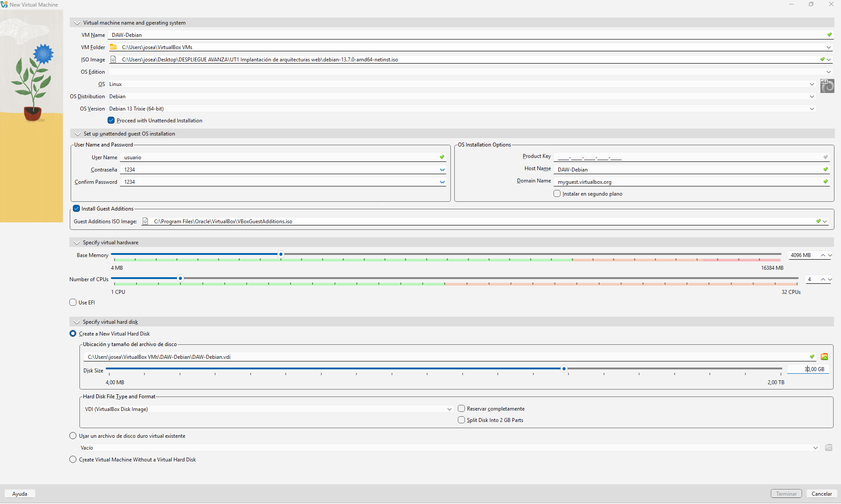Click the VirtualBox title bar logo
Image resolution: width=841 pixels, height=504 pixels.
(x=4, y=4)
